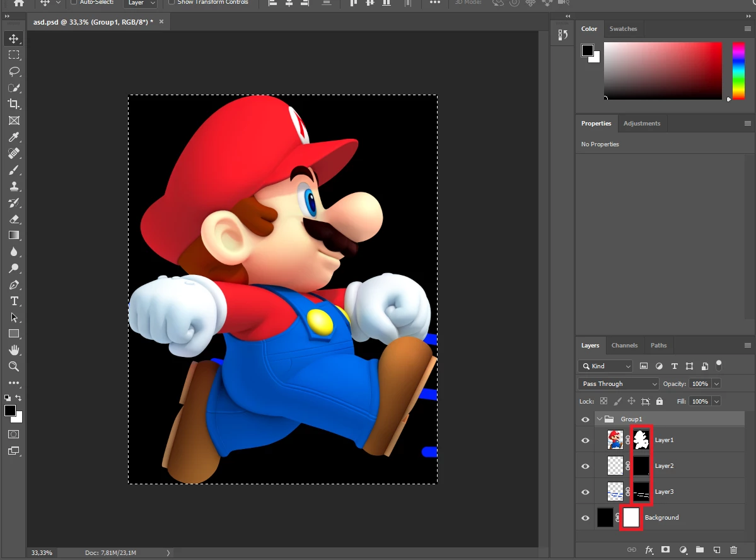
Task: Click the Create new layer icon
Action: point(717,550)
